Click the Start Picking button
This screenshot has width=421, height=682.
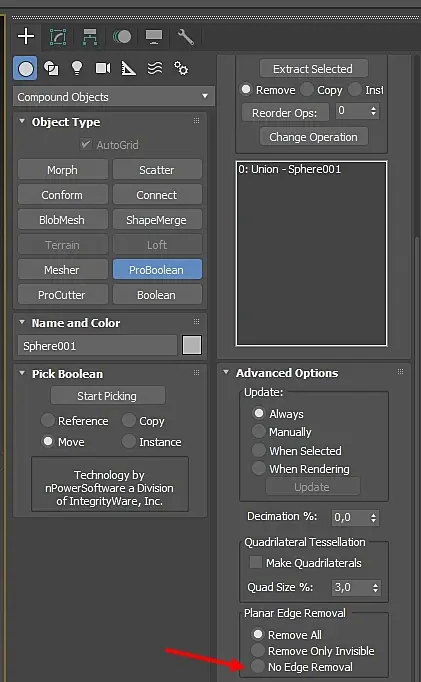click(x=107, y=396)
